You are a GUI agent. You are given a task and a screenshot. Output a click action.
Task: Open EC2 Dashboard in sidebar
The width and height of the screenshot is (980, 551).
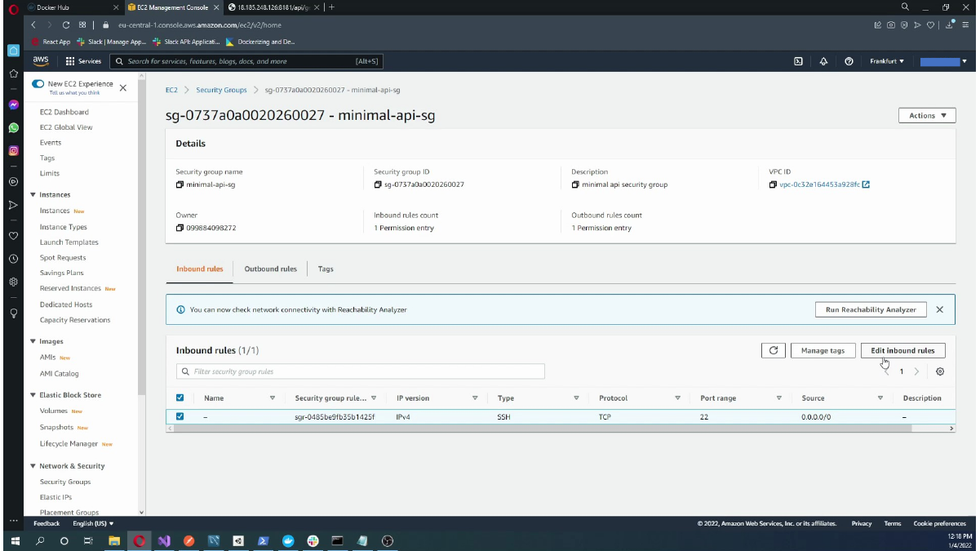tap(64, 112)
